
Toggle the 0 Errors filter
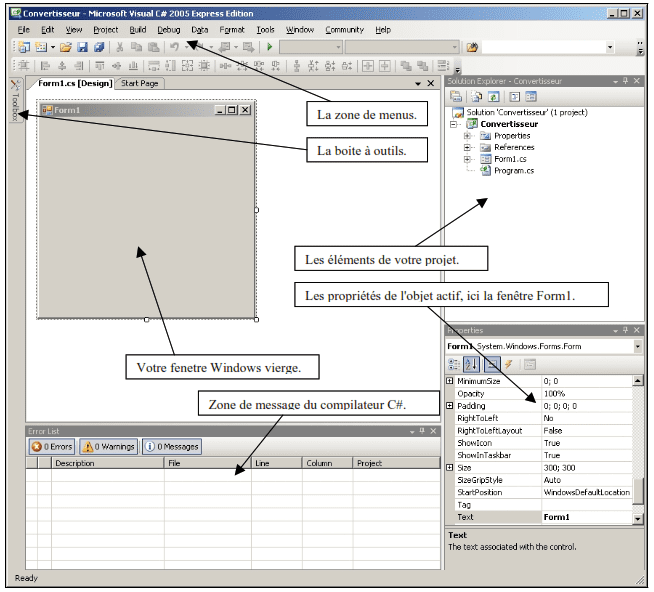click(52, 447)
